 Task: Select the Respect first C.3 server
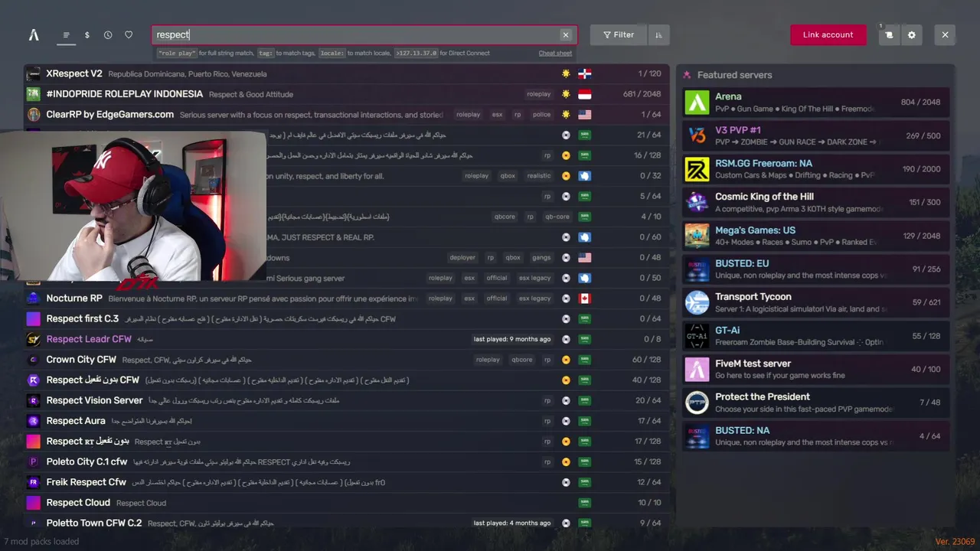pos(347,319)
